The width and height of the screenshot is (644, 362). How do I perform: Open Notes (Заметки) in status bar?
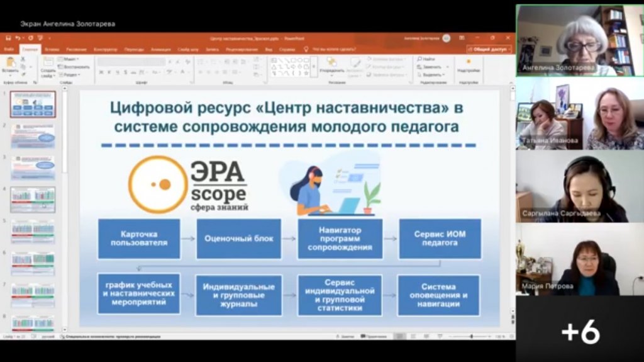click(x=345, y=336)
